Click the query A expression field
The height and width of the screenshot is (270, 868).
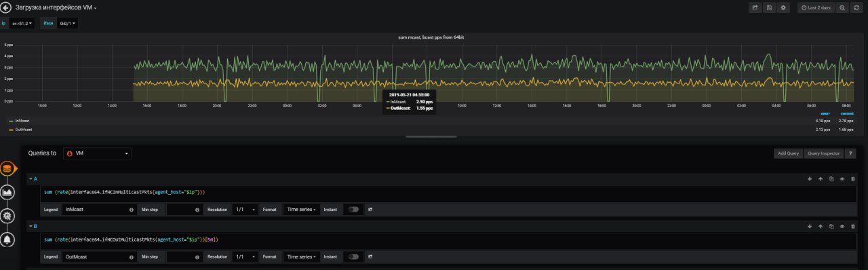pyautogui.click(x=448, y=193)
